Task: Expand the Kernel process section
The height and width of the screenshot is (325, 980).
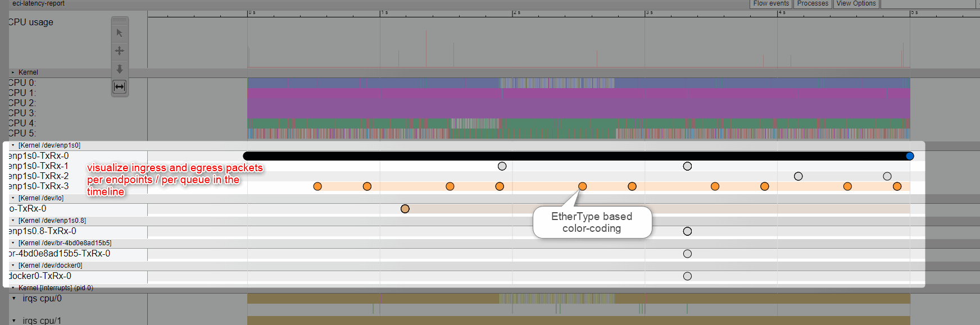Action: coord(13,72)
